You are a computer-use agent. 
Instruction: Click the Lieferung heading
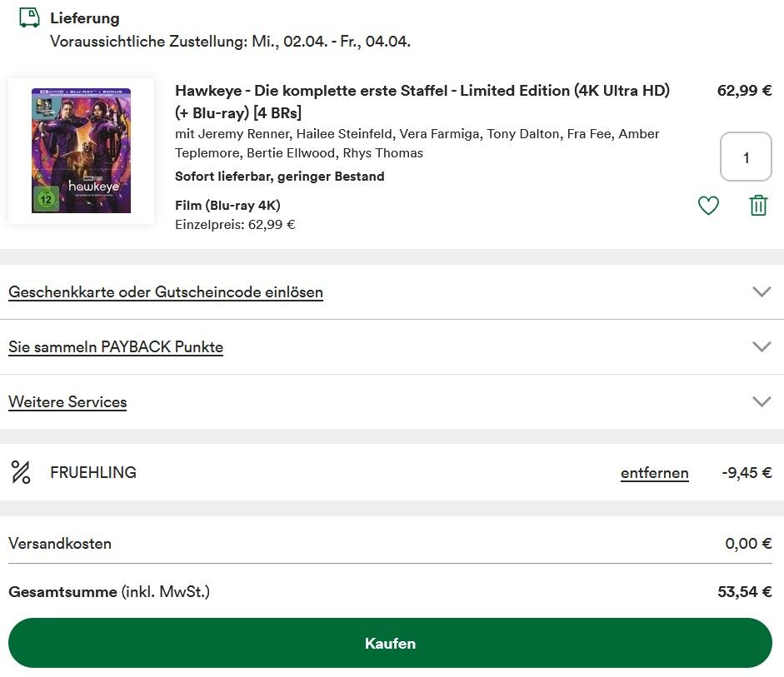click(84, 18)
